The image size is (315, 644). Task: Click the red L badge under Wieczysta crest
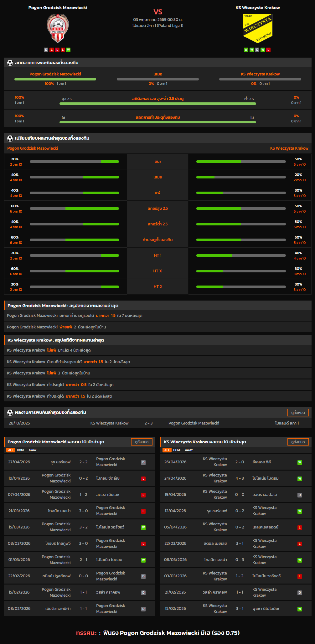[268, 50]
